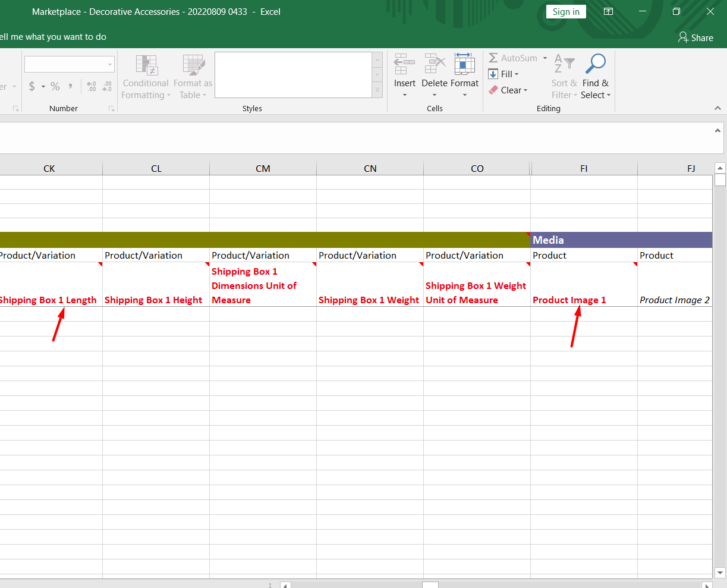Select Product/Variation cell in column CM
This screenshot has width=727, height=588.
click(x=263, y=256)
